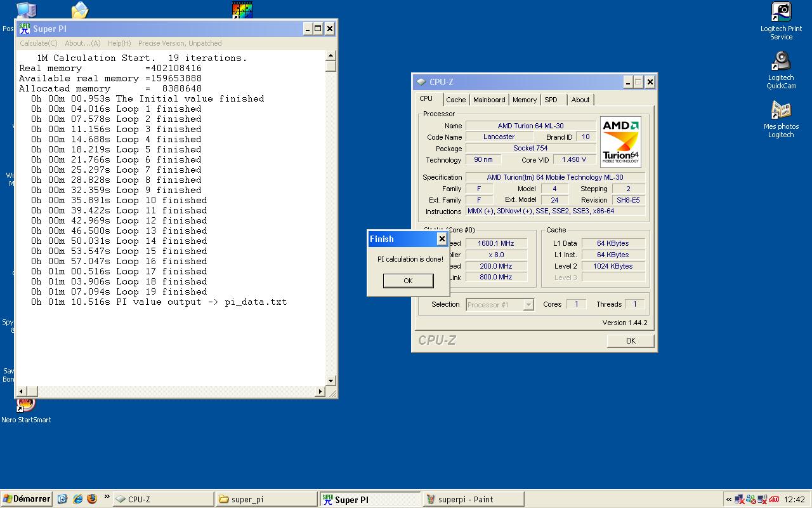Click the Specification field in CPU-Z
The image size is (812, 508).
click(555, 177)
